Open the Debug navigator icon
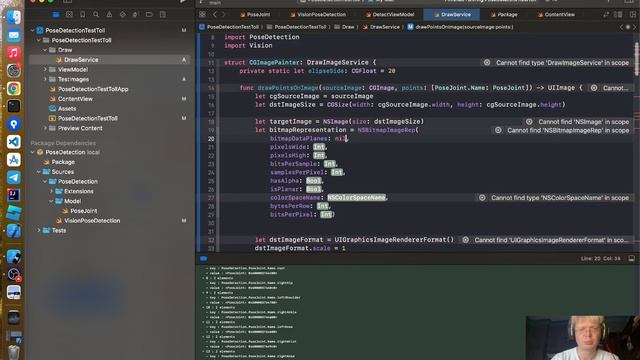Image resolution: width=640 pixels, height=360 pixels. point(136,15)
